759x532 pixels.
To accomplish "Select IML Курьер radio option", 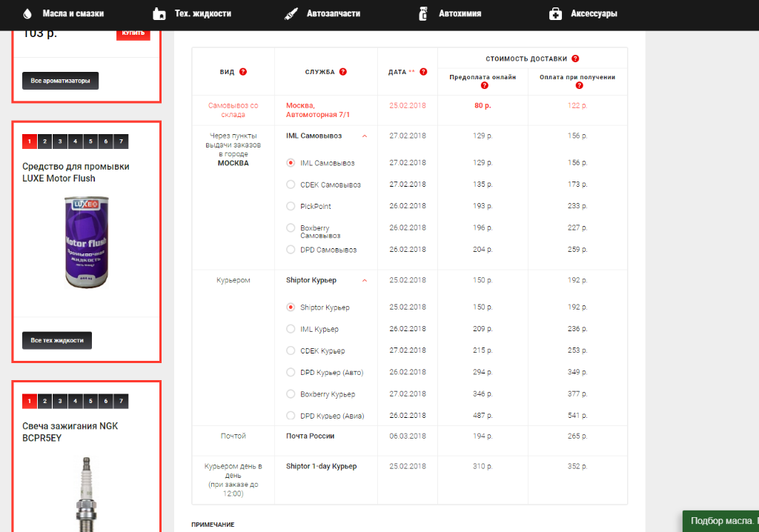I will [291, 329].
